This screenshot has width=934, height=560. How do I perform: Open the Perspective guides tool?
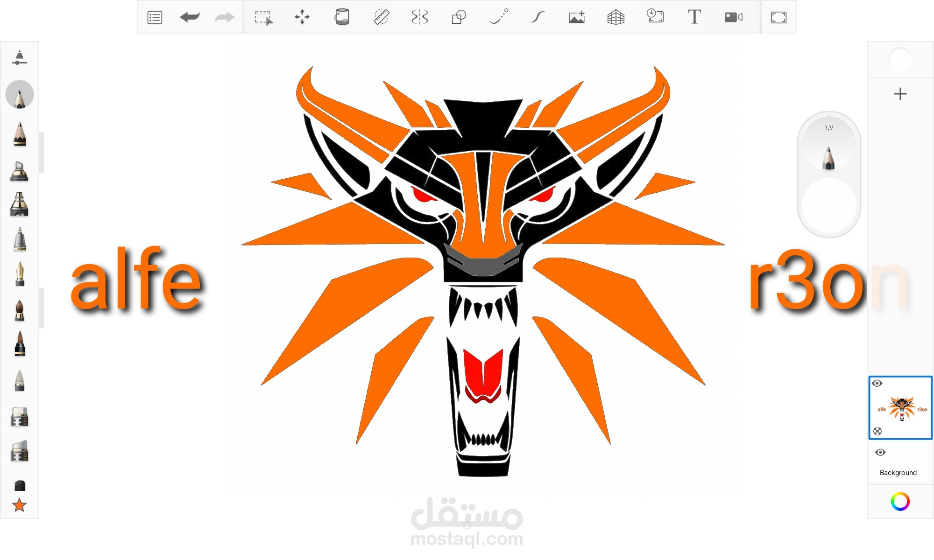(616, 17)
